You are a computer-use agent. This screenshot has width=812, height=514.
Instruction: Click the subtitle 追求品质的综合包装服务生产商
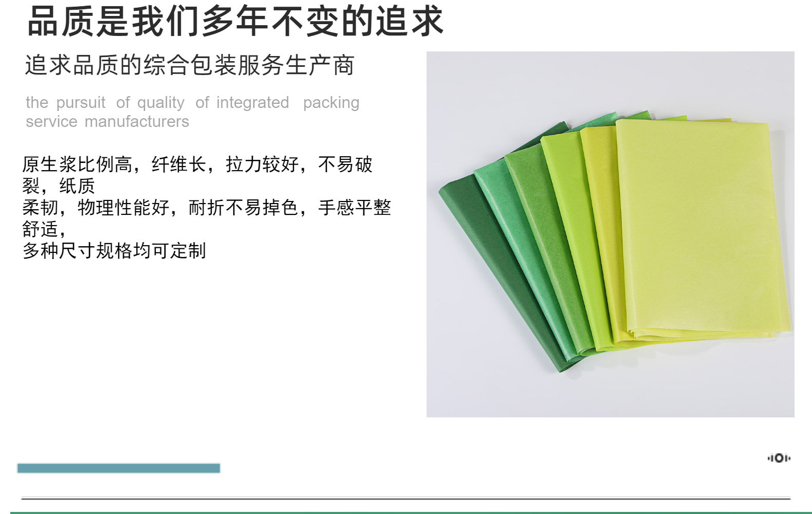click(x=190, y=65)
